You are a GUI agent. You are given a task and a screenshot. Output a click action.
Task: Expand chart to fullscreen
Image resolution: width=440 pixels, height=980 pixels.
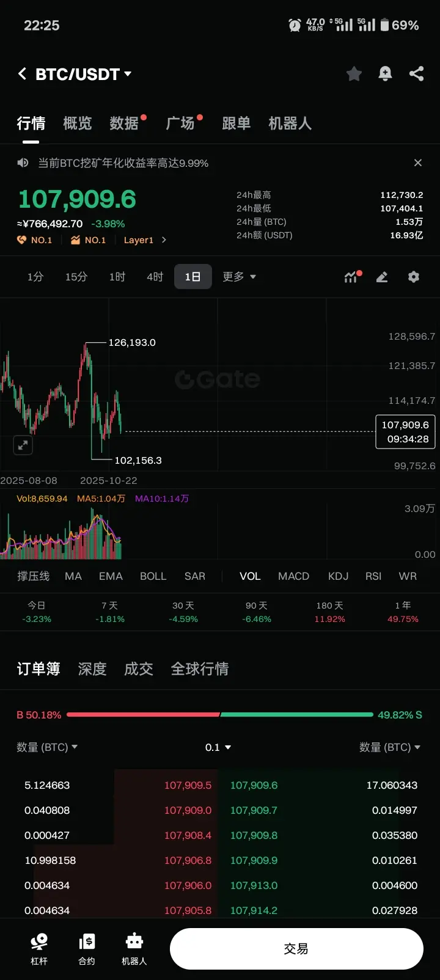tap(23, 445)
